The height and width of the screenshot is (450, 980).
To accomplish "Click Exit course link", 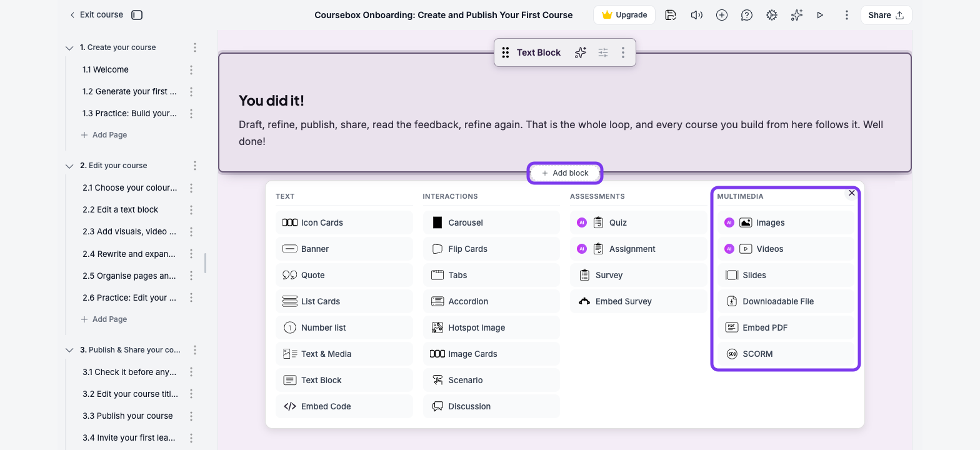I will [96, 14].
